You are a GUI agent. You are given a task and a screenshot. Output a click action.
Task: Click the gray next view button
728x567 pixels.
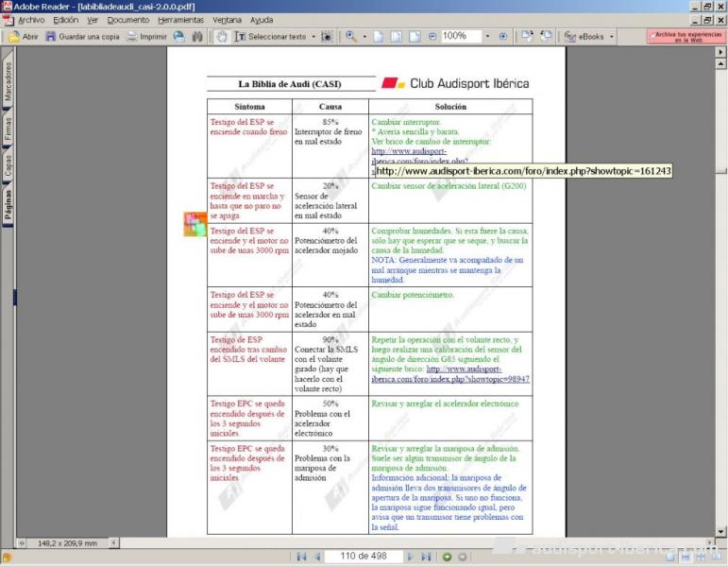tap(463, 557)
